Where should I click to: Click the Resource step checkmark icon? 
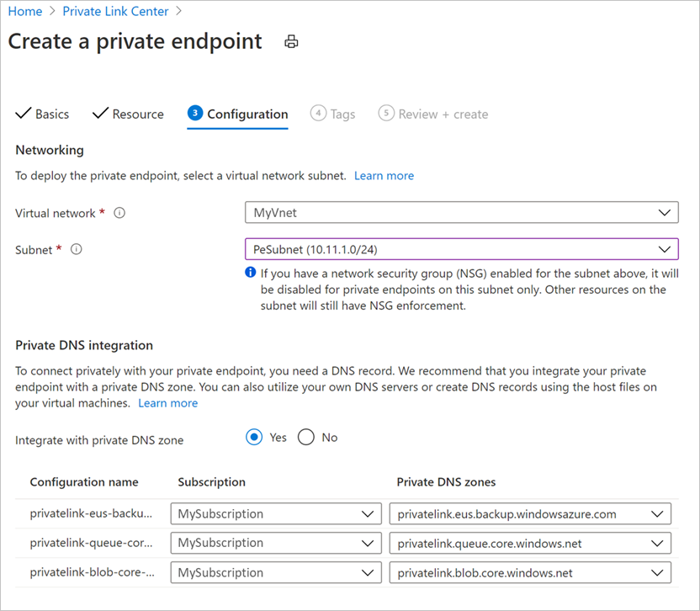(100, 114)
